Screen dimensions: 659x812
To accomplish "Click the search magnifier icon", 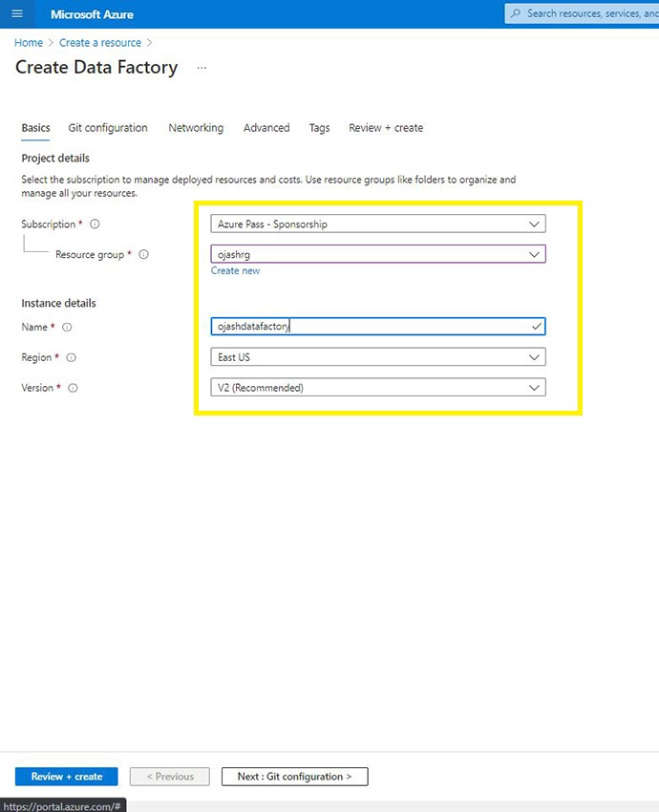I will 516,14.
